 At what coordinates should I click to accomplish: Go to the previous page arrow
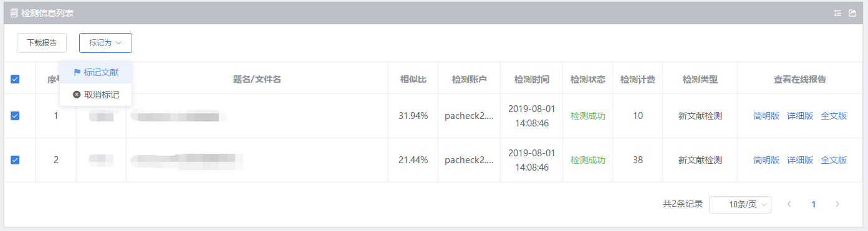(x=789, y=204)
